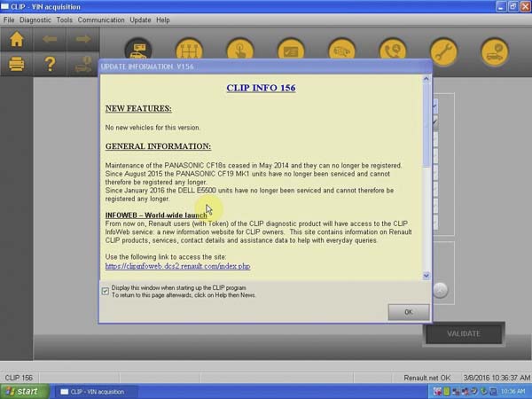Uncheck Display this window at startup
This screenshot has width=532, height=399.
(106, 291)
